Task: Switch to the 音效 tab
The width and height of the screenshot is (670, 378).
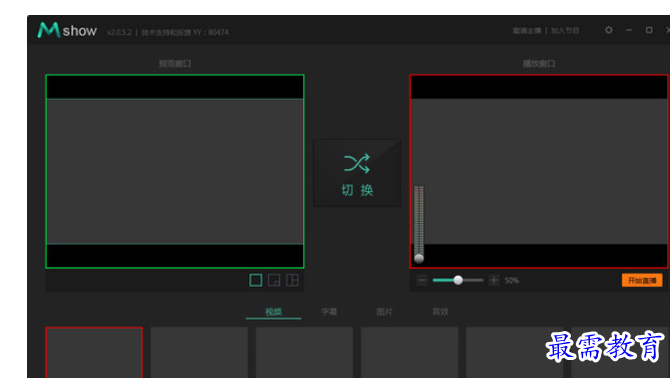Action: (440, 311)
